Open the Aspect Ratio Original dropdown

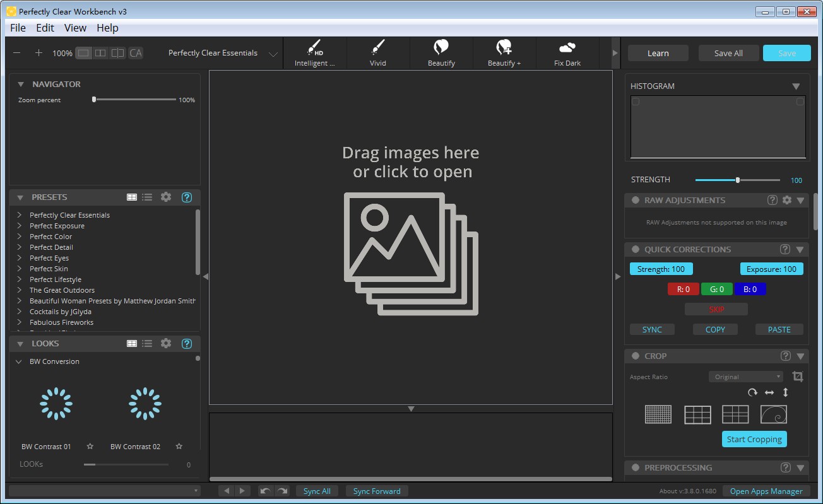[x=745, y=377]
